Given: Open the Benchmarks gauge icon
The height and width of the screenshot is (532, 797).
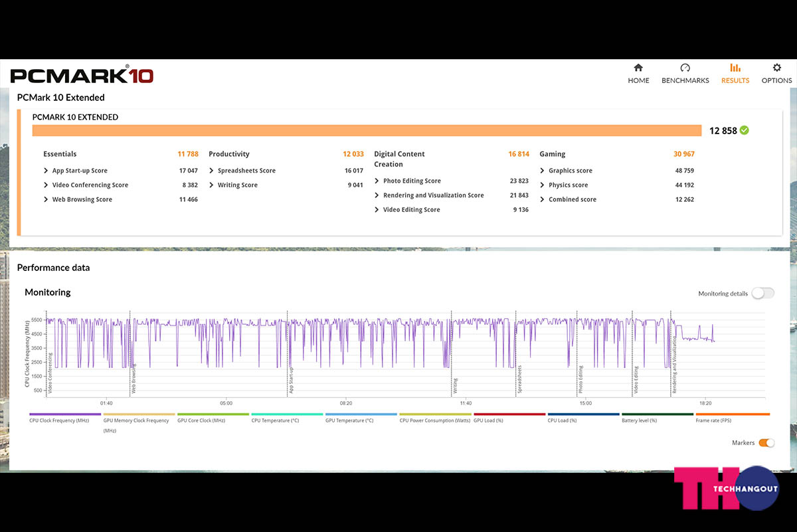Looking at the screenshot, I should click(x=685, y=68).
